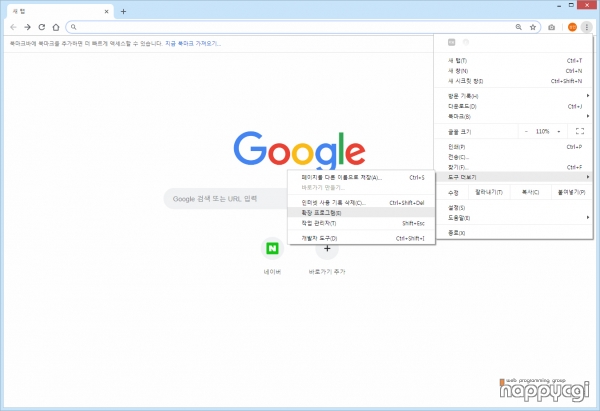
Task: Open 확장 프로그램 extensions item
Action: coord(361,213)
